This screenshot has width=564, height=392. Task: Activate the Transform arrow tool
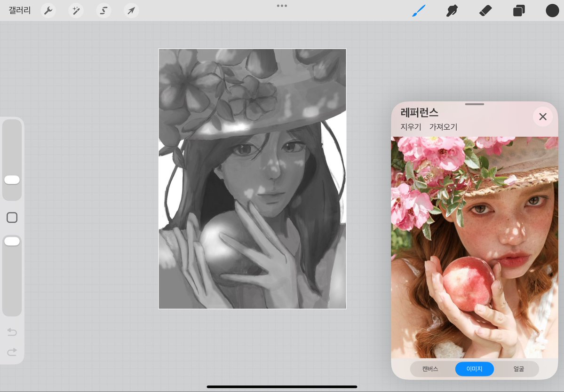pos(131,10)
